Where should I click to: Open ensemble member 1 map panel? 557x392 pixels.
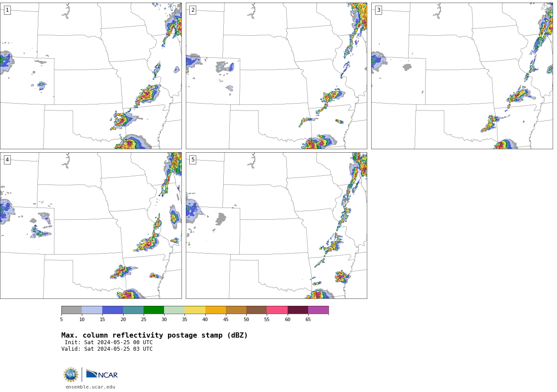click(x=91, y=76)
